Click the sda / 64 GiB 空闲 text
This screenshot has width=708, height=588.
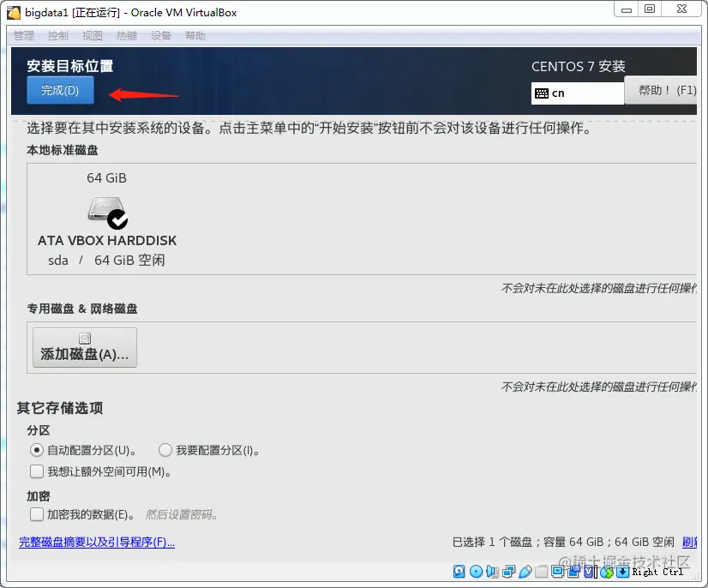coord(106,260)
